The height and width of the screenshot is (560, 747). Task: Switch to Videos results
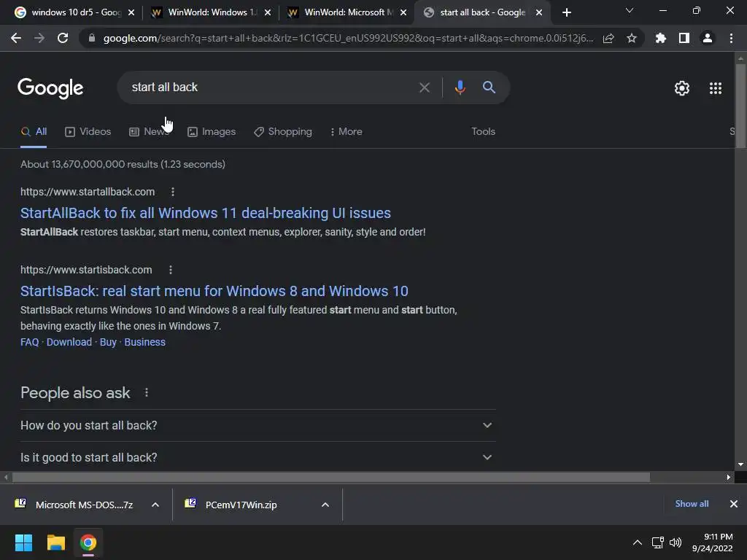[x=88, y=132]
